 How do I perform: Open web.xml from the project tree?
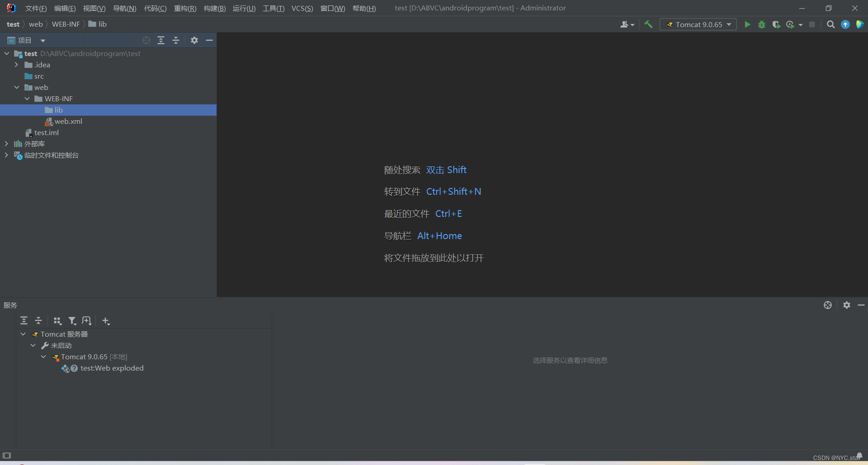point(68,121)
